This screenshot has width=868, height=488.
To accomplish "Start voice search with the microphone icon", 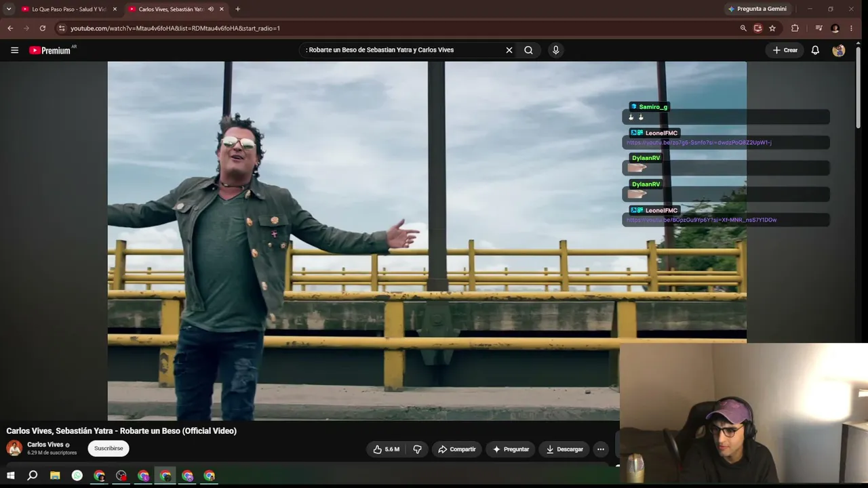I will point(555,50).
